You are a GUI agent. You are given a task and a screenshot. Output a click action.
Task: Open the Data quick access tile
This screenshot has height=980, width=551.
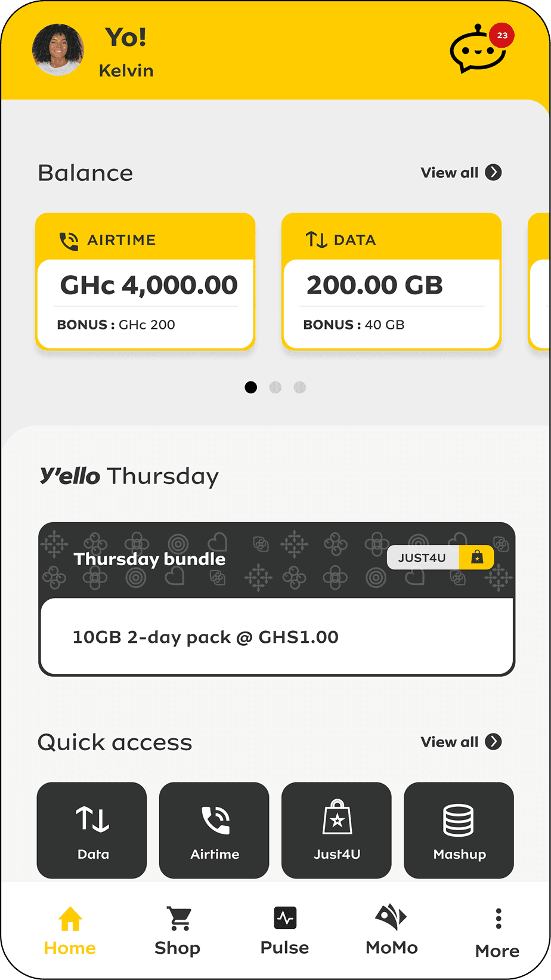click(x=92, y=830)
